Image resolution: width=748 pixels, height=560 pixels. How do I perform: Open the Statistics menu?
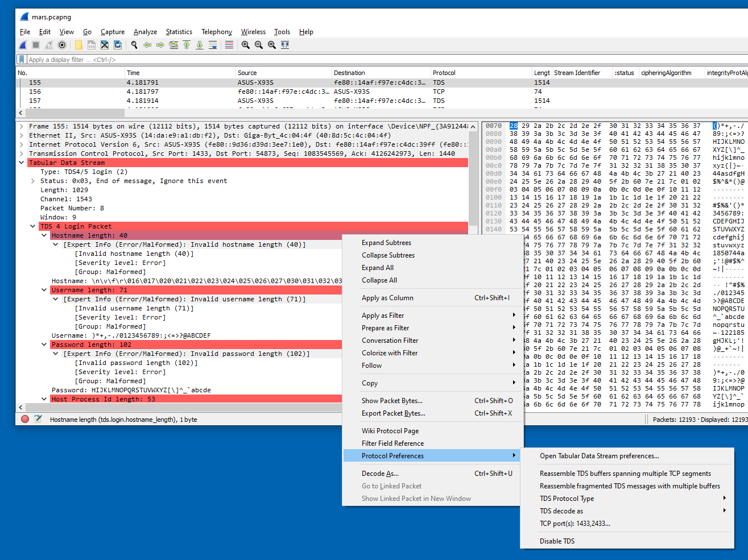(179, 32)
